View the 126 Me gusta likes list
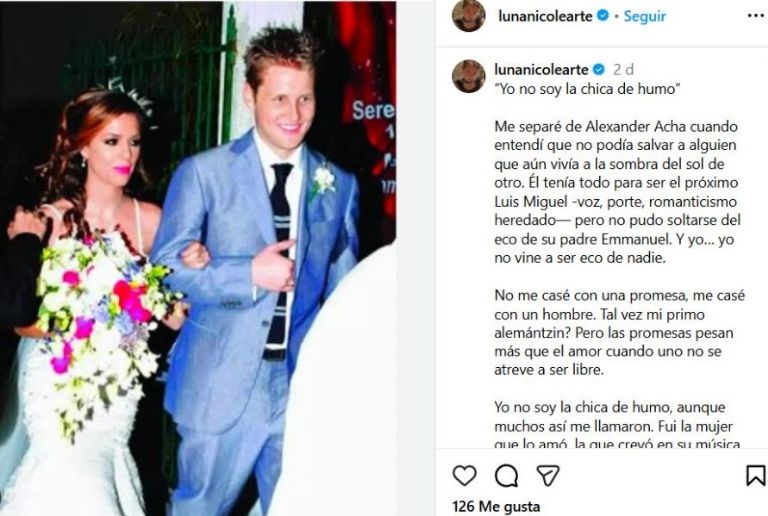 (x=496, y=506)
